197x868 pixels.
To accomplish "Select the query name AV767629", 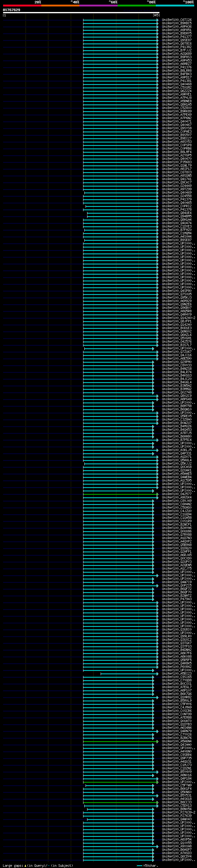I will coord(11,10).
